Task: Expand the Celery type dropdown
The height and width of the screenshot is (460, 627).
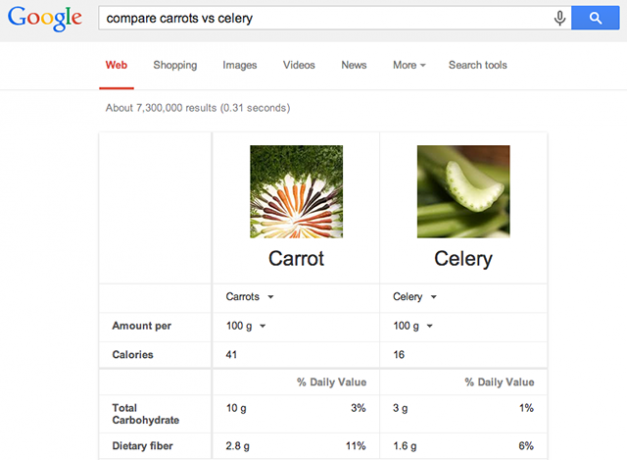Action: click(415, 297)
